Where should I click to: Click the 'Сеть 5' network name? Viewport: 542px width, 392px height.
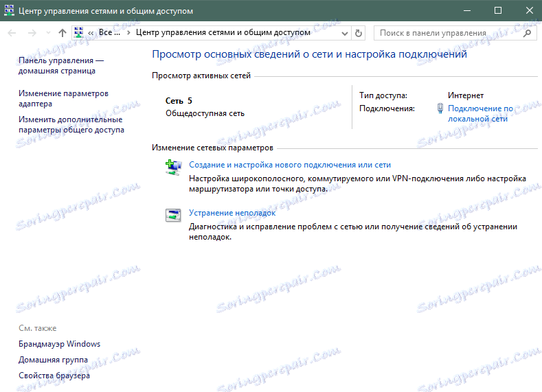point(179,101)
